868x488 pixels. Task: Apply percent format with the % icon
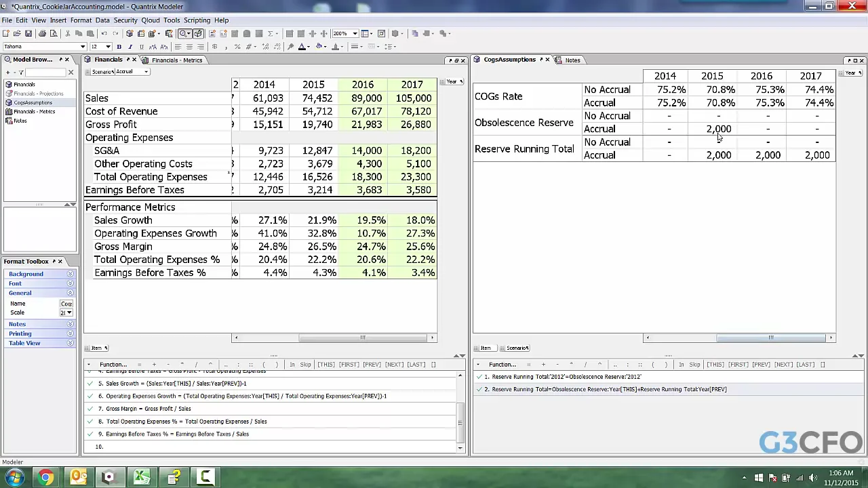click(237, 47)
